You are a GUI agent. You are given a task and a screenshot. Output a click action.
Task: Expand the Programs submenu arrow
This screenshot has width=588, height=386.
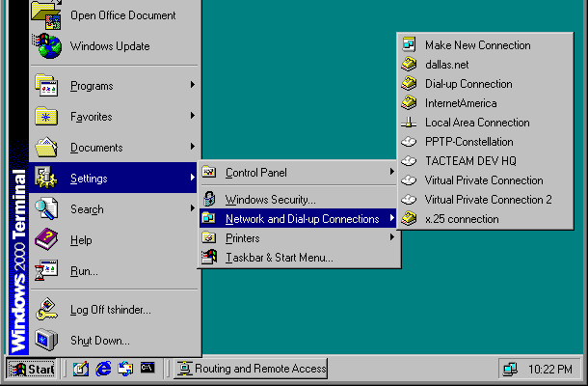pyautogui.click(x=193, y=85)
